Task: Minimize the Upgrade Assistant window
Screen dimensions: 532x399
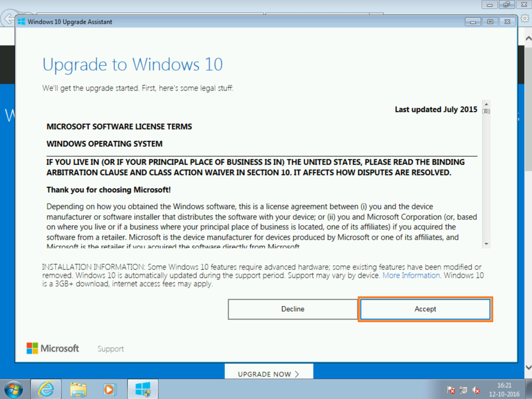Action: click(473, 22)
